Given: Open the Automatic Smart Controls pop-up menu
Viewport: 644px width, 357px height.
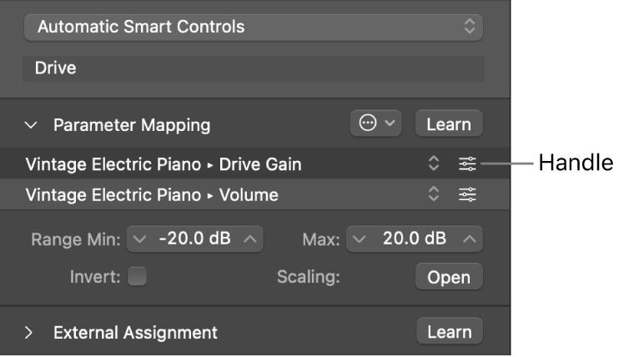Looking at the screenshot, I should coord(254,28).
